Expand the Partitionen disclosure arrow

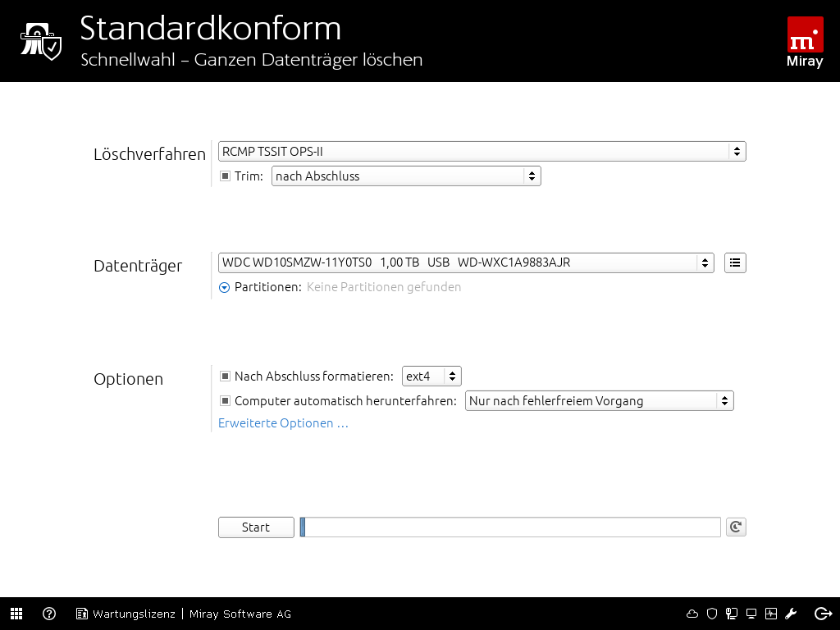225,287
